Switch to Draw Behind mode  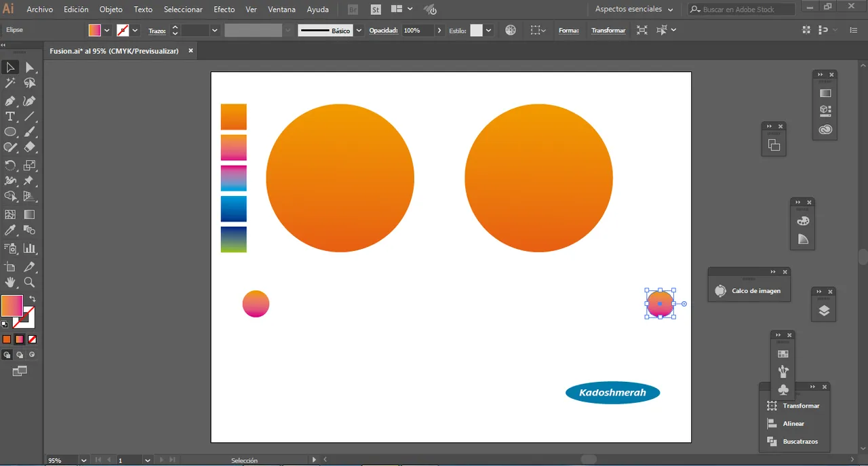20,355
